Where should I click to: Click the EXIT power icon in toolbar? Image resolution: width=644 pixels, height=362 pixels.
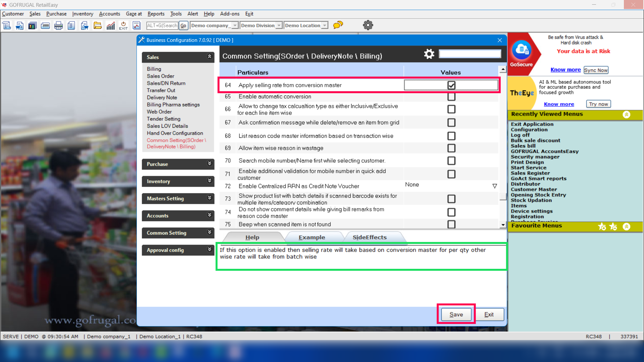[x=123, y=25]
